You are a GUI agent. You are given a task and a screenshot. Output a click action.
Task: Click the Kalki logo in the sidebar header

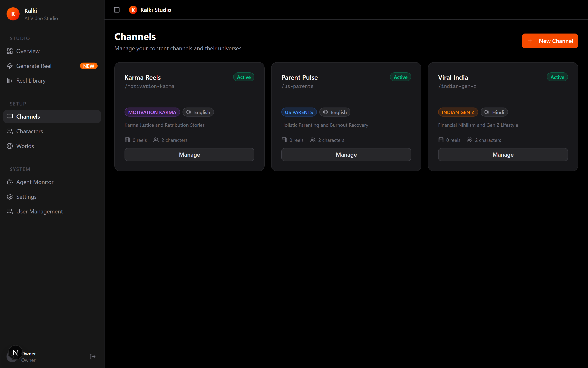13,14
